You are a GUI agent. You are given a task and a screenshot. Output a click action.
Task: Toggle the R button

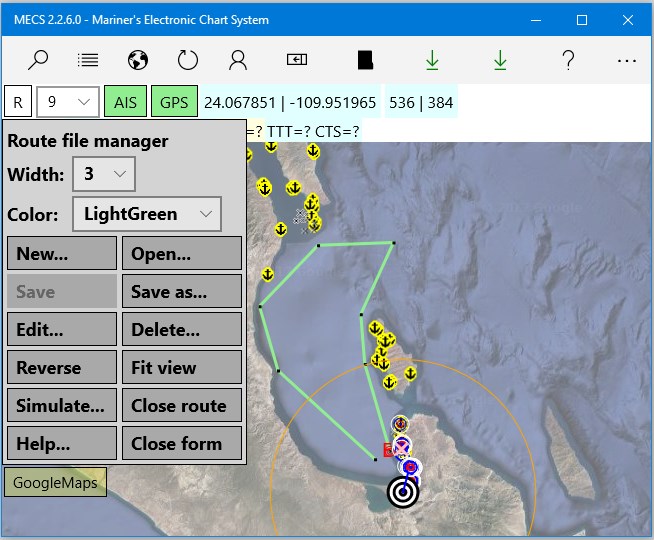tap(18, 102)
